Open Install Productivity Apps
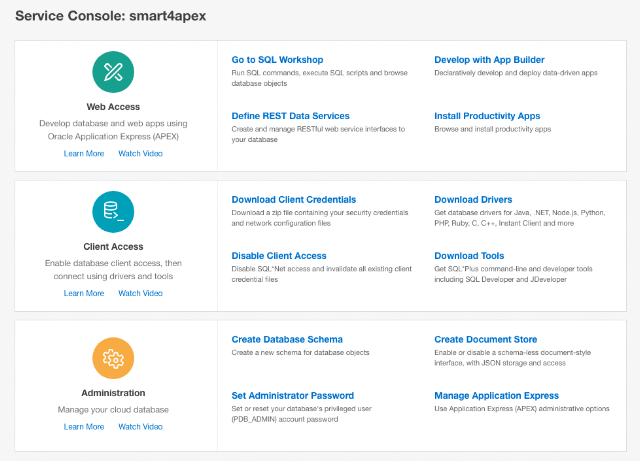Viewport: 640px width, 461px height. [487, 116]
